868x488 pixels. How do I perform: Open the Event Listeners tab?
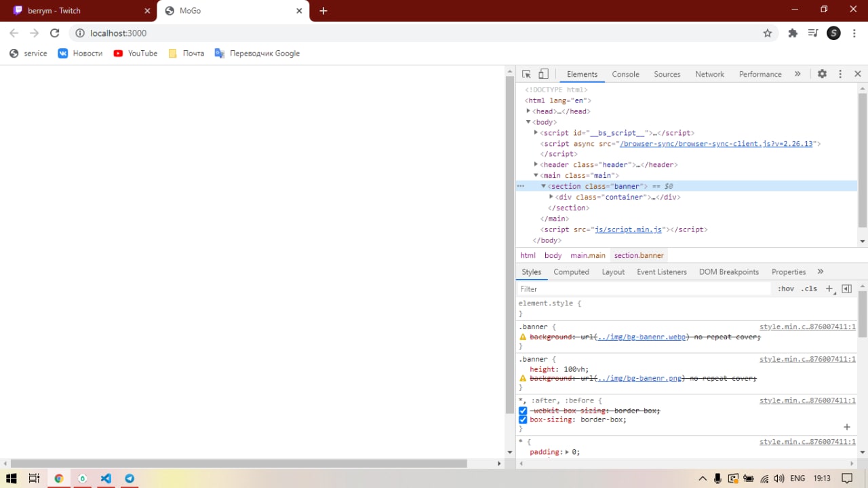tap(662, 271)
